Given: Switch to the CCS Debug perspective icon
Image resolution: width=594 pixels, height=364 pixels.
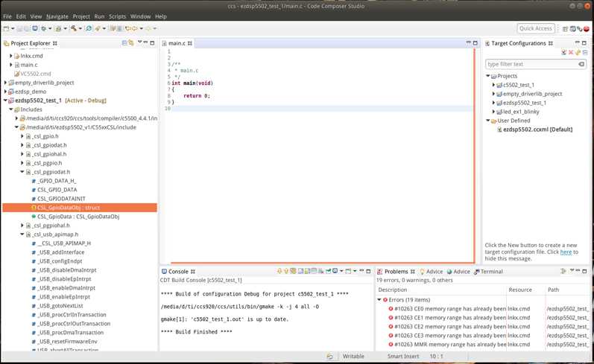Looking at the screenshot, I should pos(579,29).
